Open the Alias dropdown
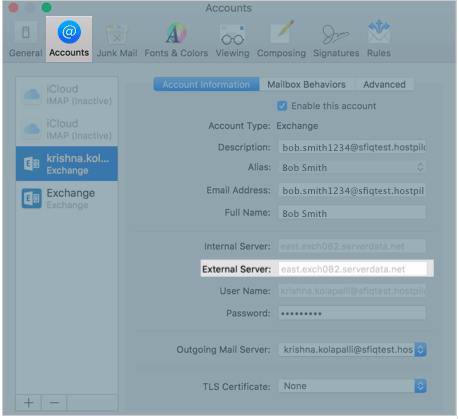 [x=352, y=167]
